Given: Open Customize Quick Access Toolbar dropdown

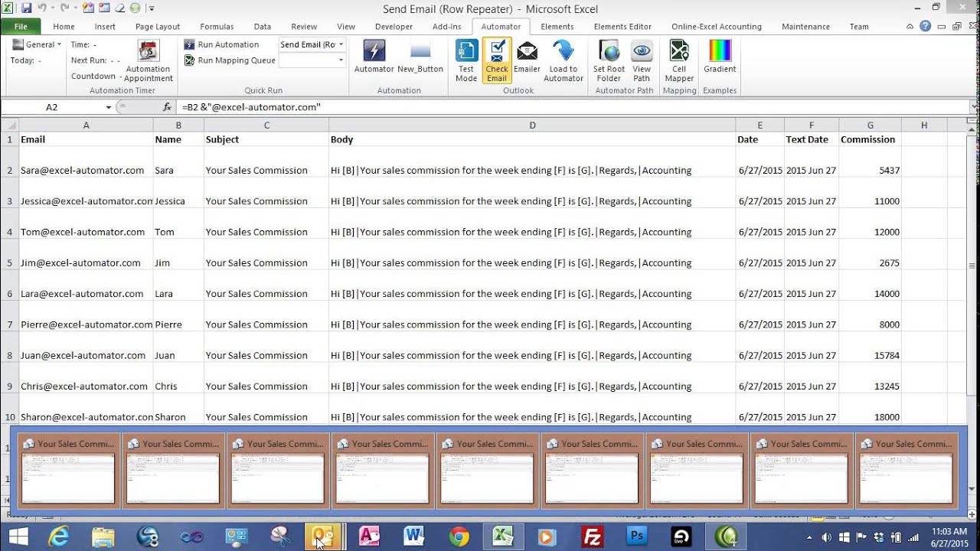Looking at the screenshot, I should [x=152, y=8].
